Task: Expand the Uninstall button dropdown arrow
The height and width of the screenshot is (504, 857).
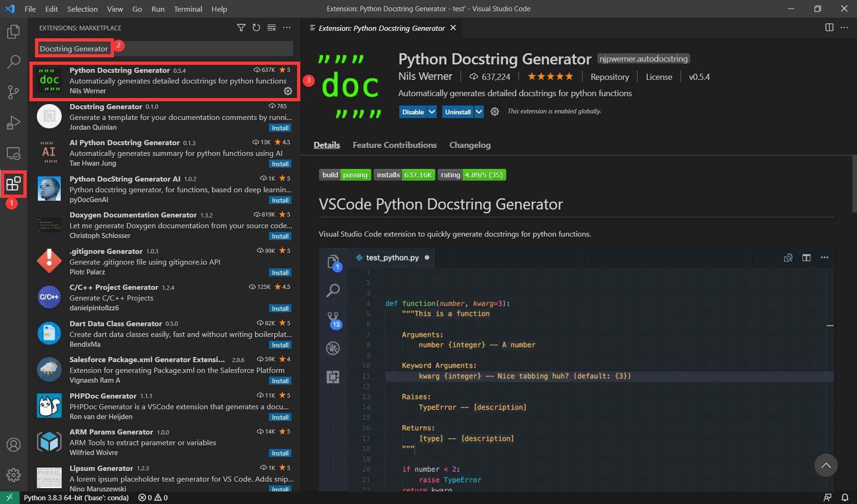Action: coord(479,112)
